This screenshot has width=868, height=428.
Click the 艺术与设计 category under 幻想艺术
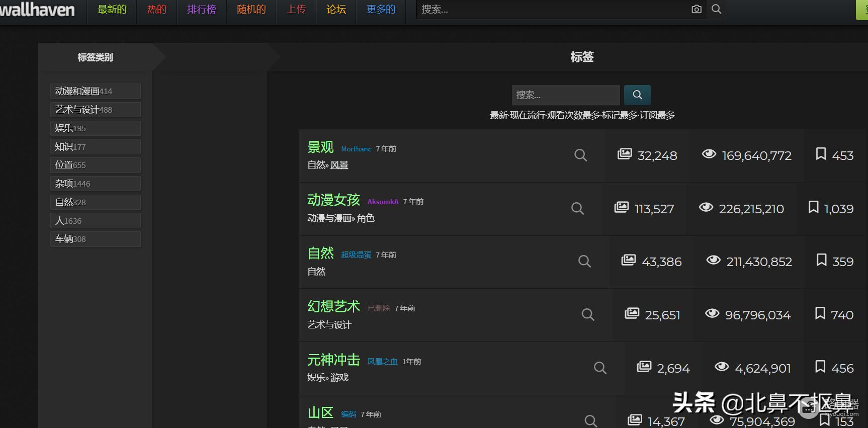pos(329,324)
